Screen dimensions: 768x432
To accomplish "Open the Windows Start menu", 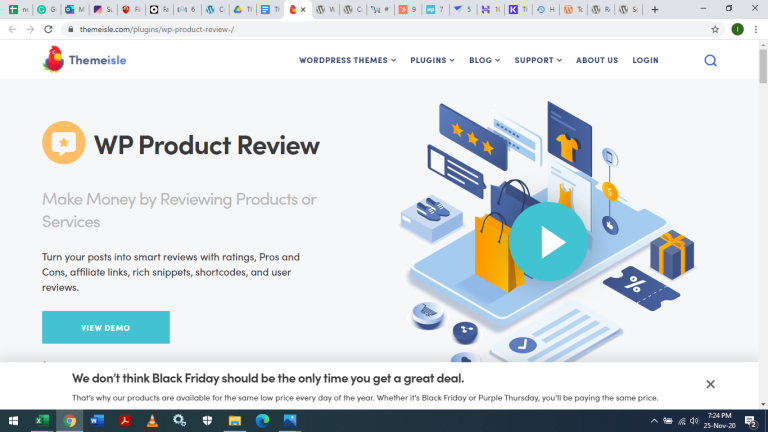I will tap(14, 421).
